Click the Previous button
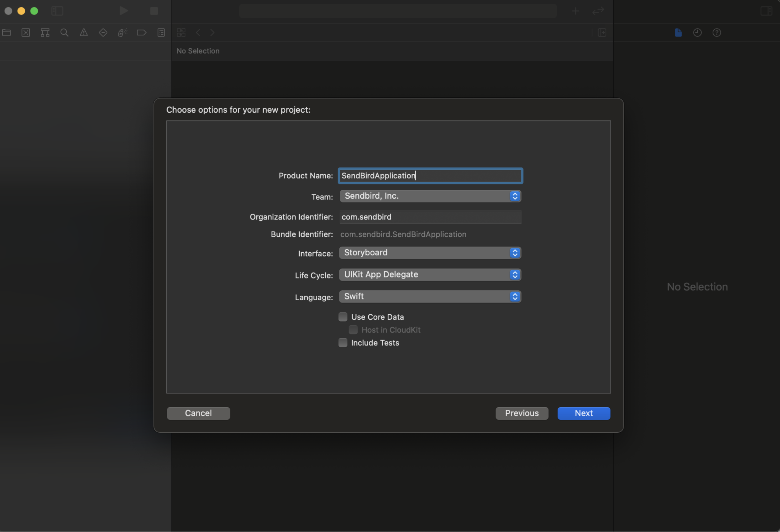Screen dimensions: 780x532 522,413
